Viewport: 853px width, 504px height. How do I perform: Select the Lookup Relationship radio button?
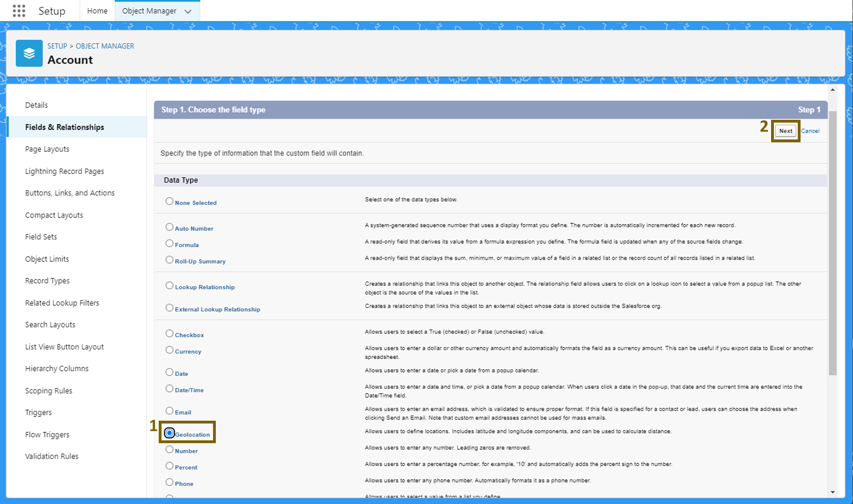pos(169,285)
